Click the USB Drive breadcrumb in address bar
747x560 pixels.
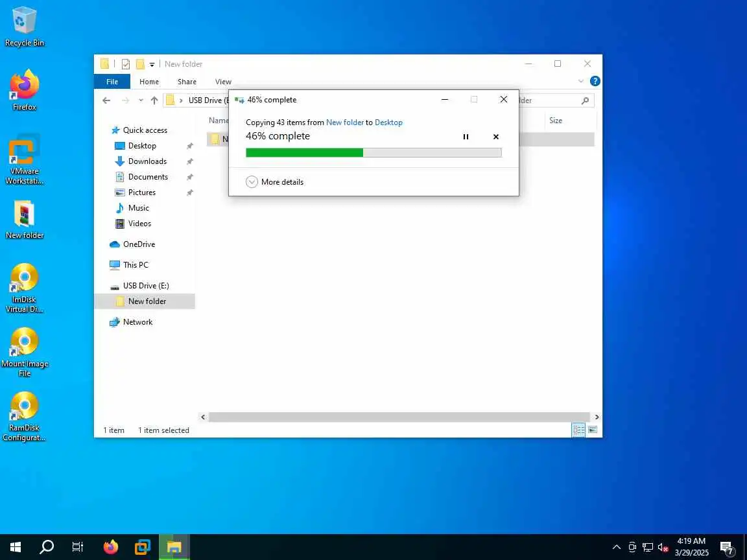tap(207, 100)
